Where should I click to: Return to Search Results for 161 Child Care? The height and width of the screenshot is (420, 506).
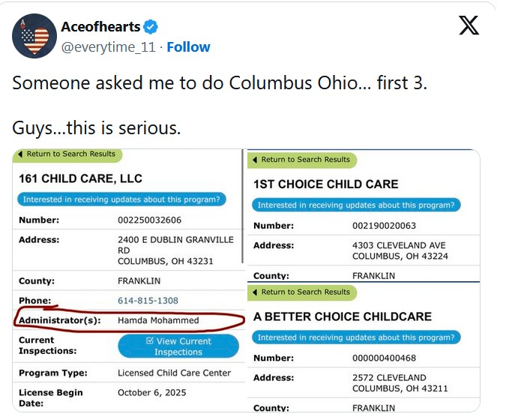point(70,154)
